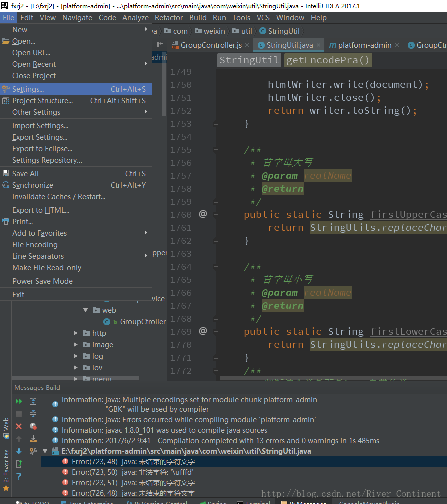Open the Open Recent submenu
The height and width of the screenshot is (504, 447).
click(x=76, y=64)
